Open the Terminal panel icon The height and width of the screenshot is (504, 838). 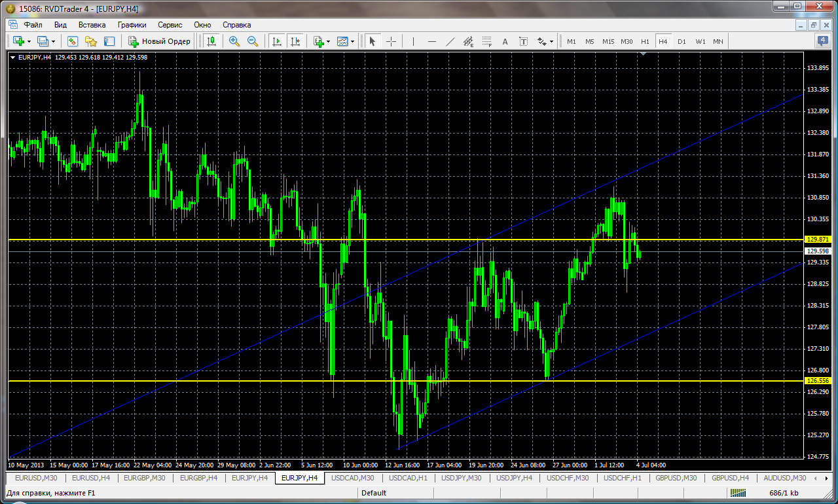(x=109, y=41)
